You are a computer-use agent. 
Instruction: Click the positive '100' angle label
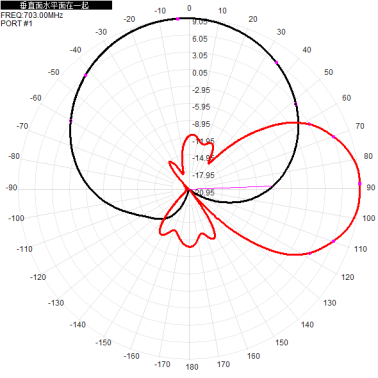(369, 218)
